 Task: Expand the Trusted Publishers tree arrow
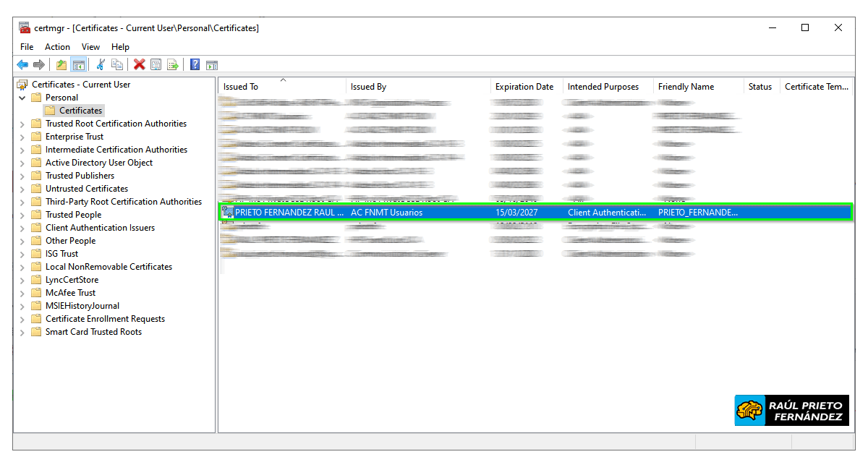tap(22, 176)
